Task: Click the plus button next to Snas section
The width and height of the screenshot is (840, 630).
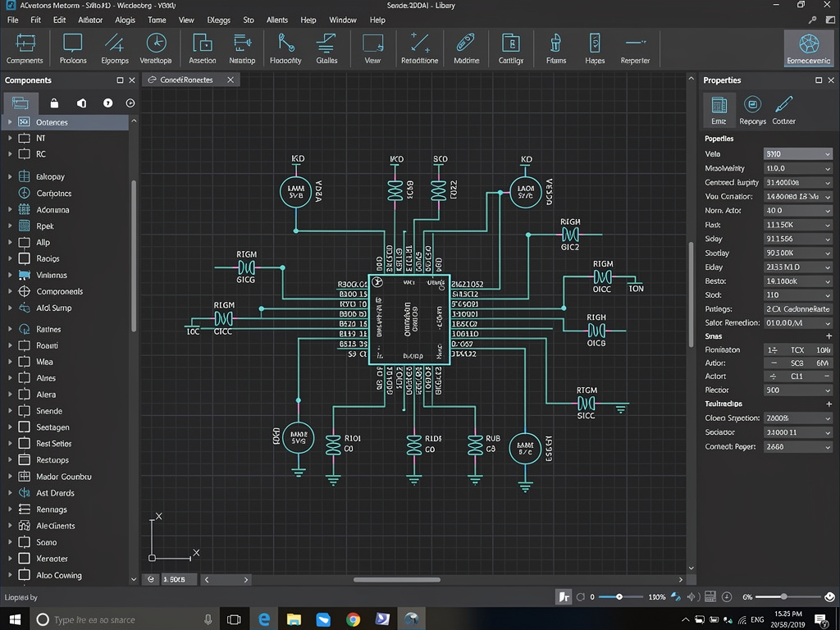Action: [829, 336]
